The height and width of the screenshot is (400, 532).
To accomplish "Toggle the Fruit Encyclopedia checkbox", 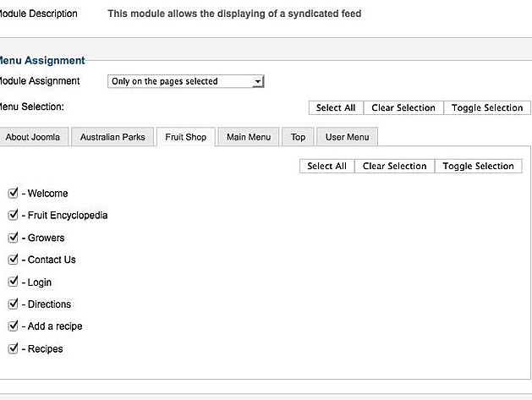I will (x=13, y=215).
